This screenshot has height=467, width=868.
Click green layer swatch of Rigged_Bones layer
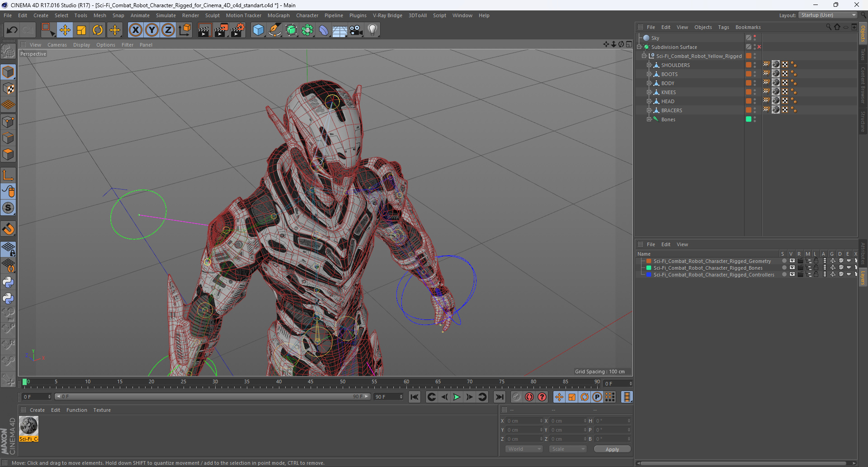pyautogui.click(x=649, y=268)
